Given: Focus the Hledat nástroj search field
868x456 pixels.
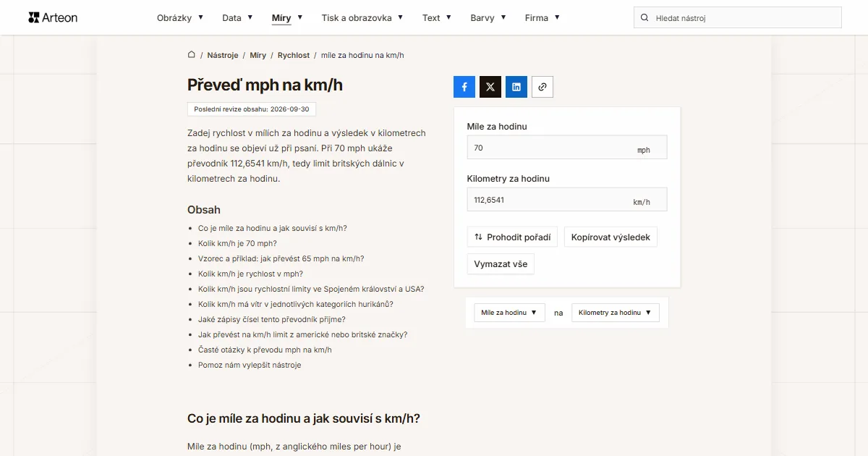Looking at the screenshot, I should [738, 17].
